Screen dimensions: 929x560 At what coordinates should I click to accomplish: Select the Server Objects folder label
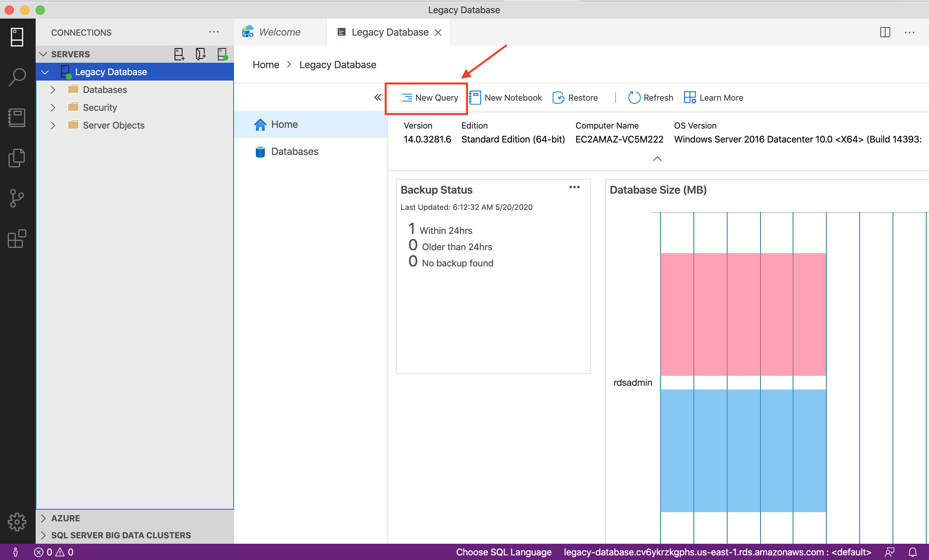point(114,125)
